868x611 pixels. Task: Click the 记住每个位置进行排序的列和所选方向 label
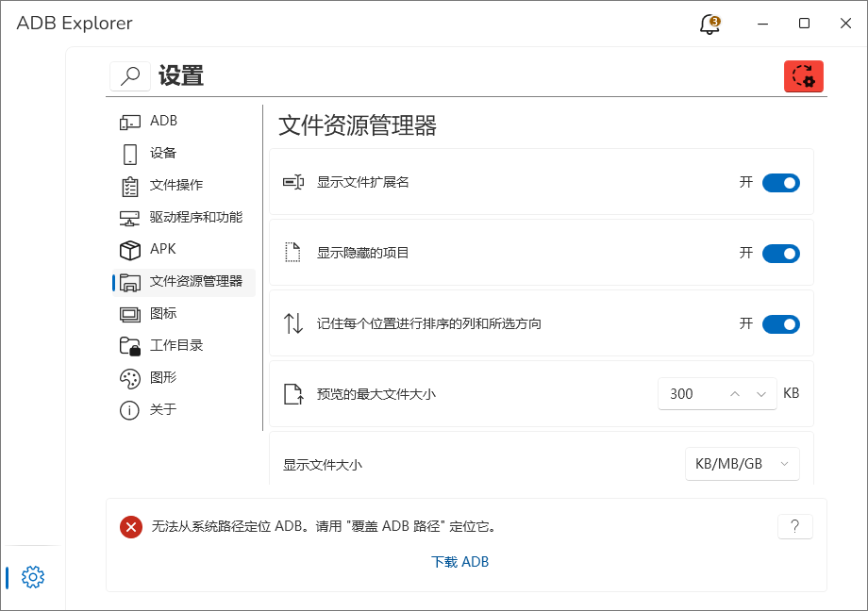(428, 323)
